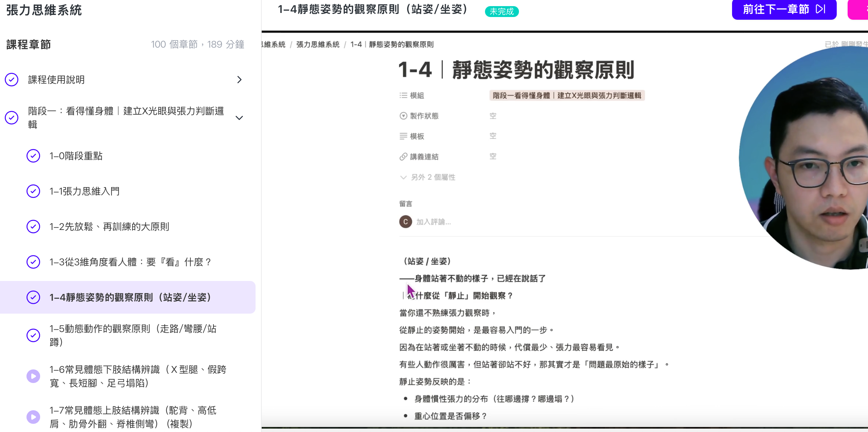Open lesson 1–7常見體態上肢結構辨識

pos(133,417)
